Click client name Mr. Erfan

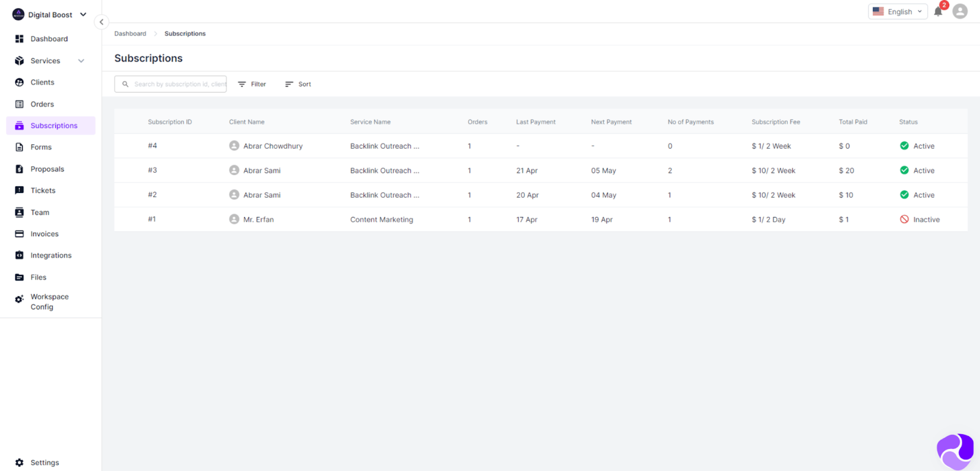[x=258, y=219]
